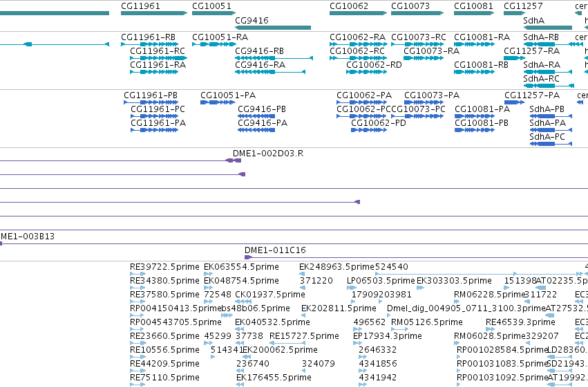Open EST EP17934.3prime label
588x388 pixels.
pyautogui.click(x=388, y=336)
